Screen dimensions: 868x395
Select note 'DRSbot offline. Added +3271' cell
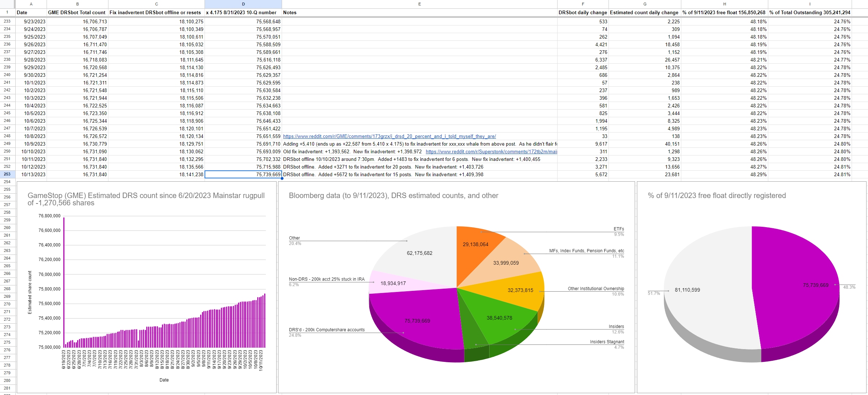point(419,167)
